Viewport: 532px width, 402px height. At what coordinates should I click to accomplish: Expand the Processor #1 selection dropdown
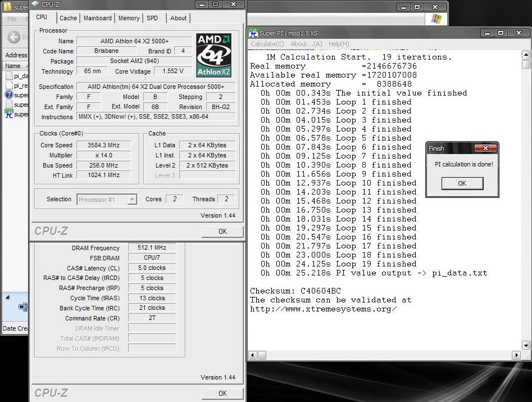pos(133,199)
